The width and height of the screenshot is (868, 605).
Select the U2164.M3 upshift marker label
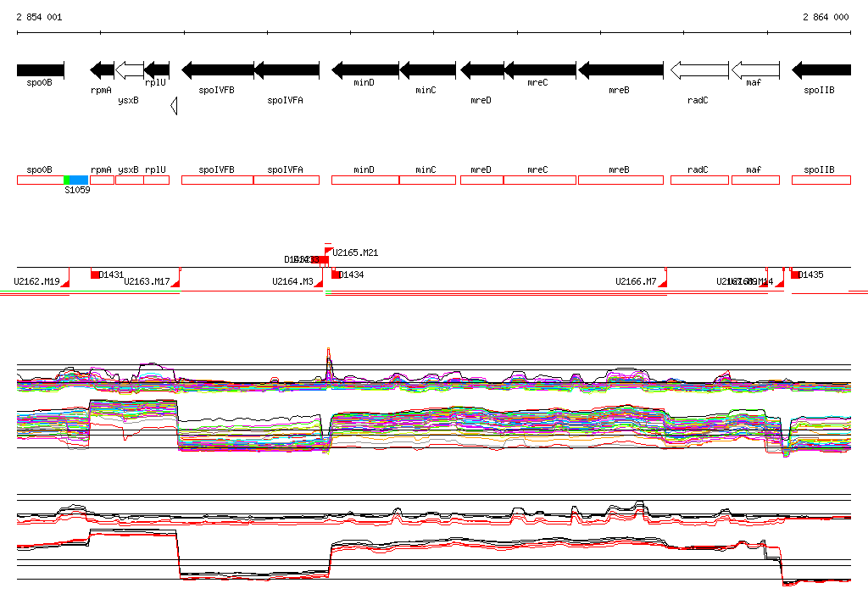point(292,282)
